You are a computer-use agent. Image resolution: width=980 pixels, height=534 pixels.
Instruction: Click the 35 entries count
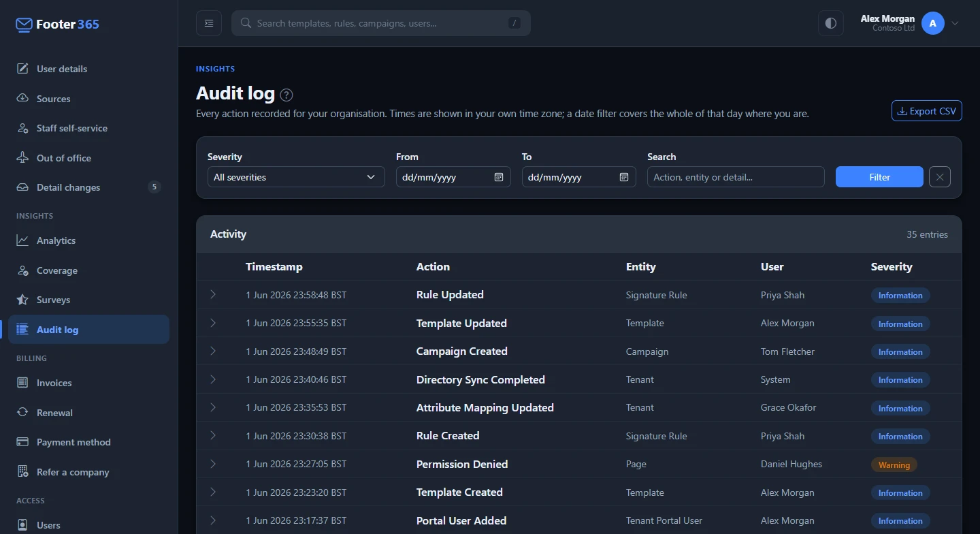[x=927, y=234]
